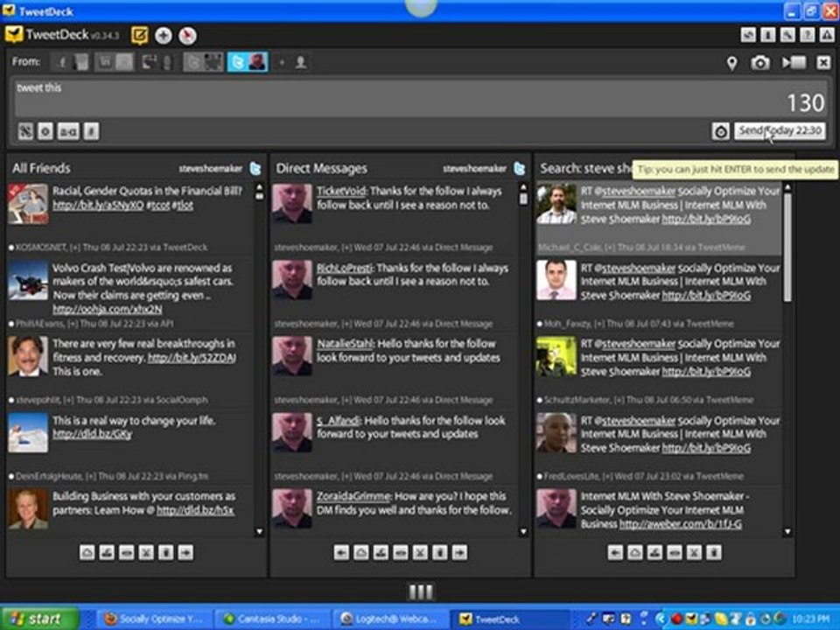Click the person silhouette icon in the From row
The image size is (840, 630).
point(301,63)
